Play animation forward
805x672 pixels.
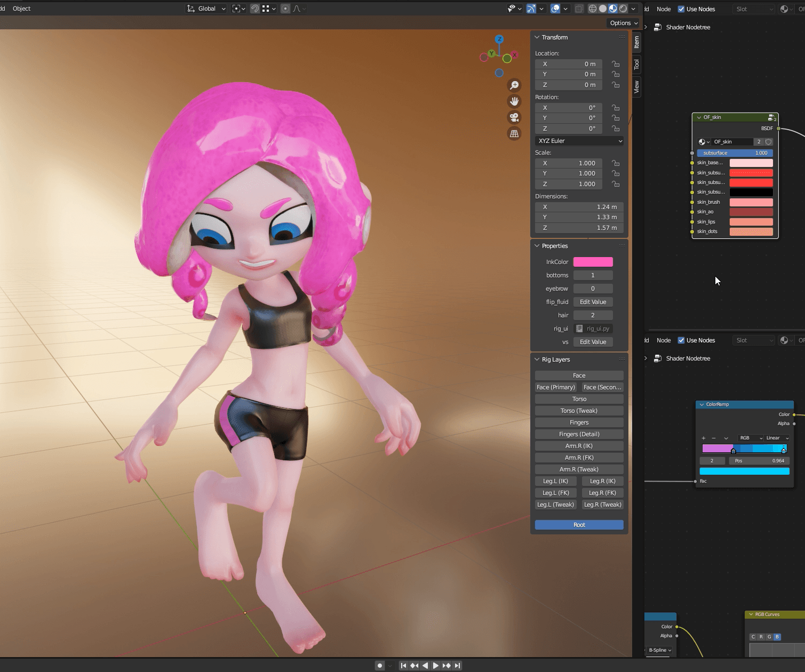[436, 666]
